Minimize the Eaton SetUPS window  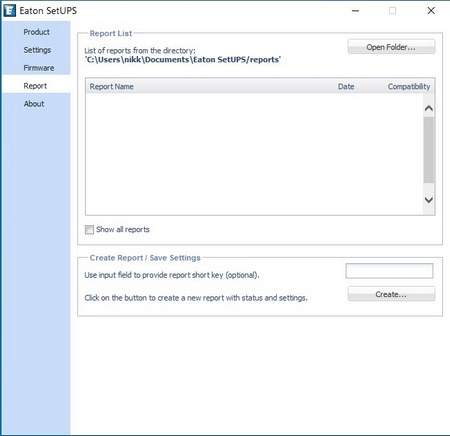(356, 11)
